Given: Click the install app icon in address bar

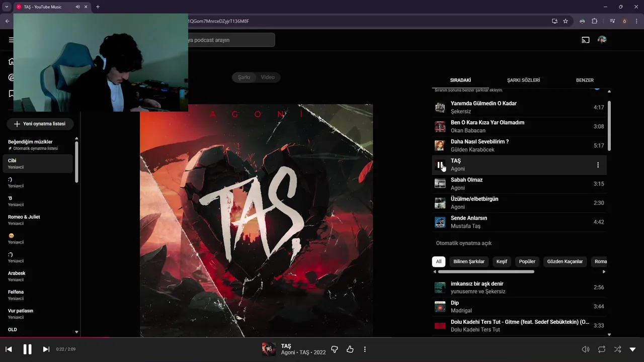Looking at the screenshot, I should 554,21.
